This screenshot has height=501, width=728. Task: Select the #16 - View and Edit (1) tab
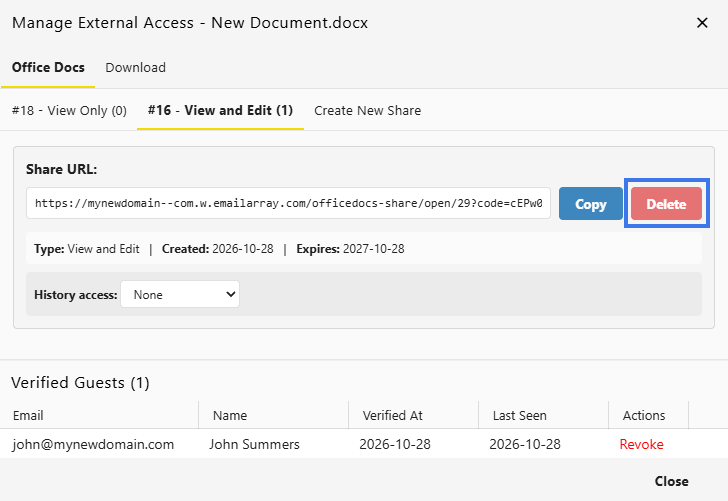click(x=220, y=111)
